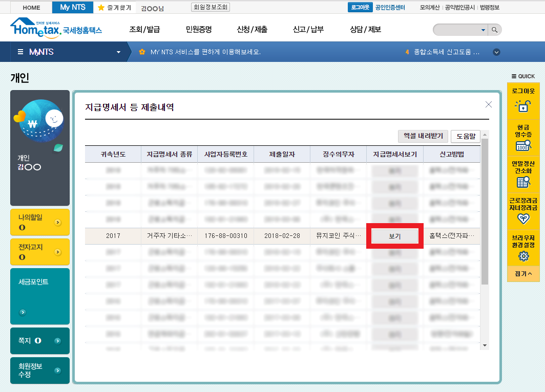The width and height of the screenshot is (545, 392).
Task: Click the 도움말 button
Action: pyautogui.click(x=466, y=136)
